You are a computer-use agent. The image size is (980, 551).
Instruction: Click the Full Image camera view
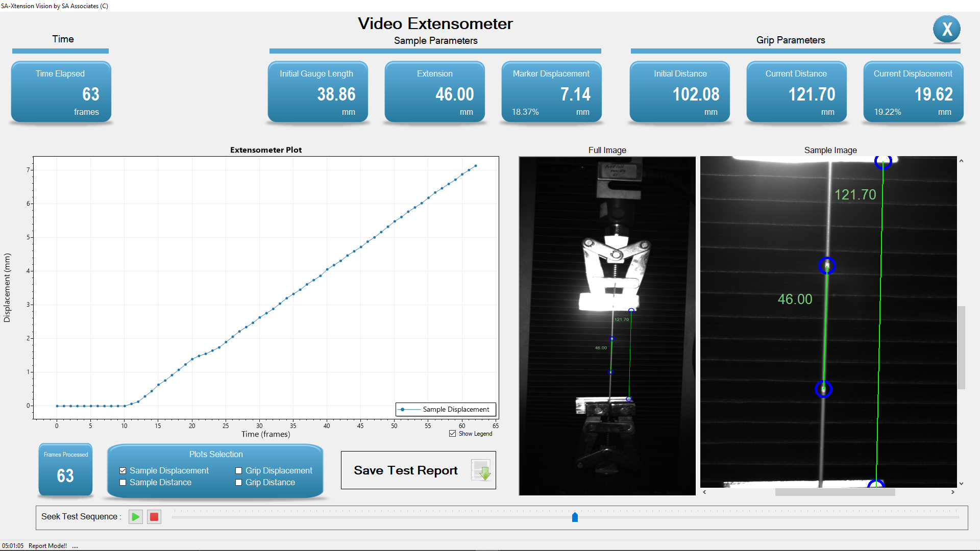tap(607, 325)
